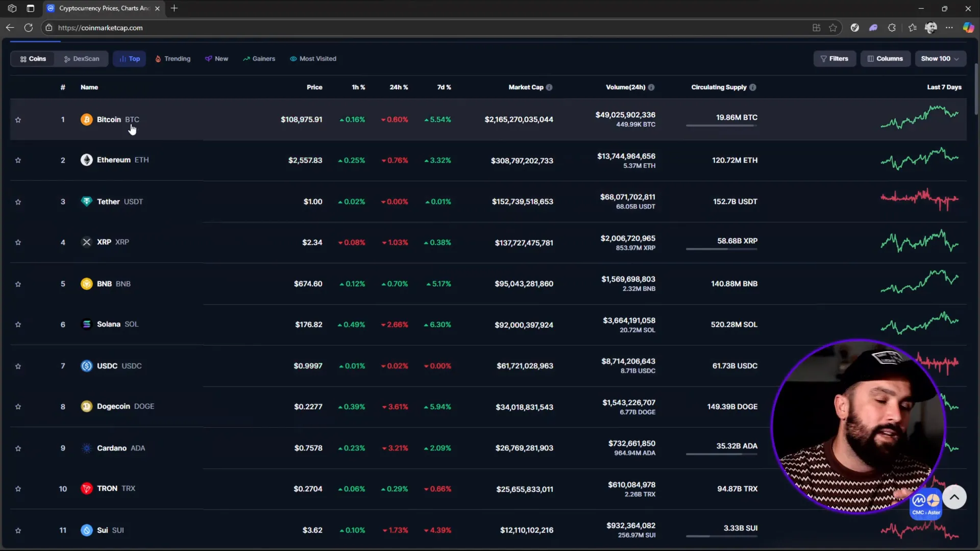Click the Solana coin logo icon
This screenshot has height=551, width=980.
86,324
